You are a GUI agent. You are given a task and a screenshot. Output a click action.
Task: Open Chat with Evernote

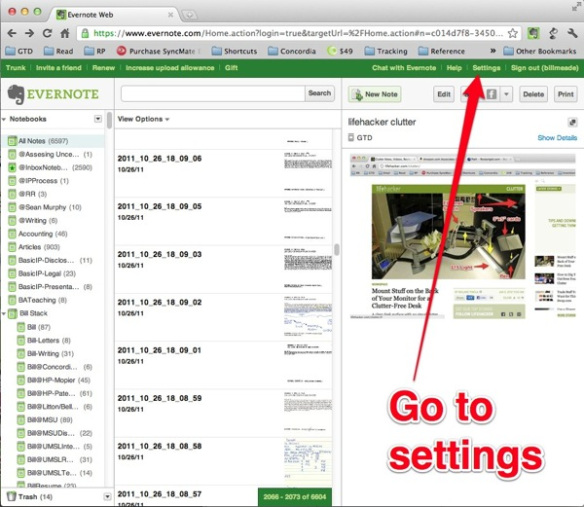(x=404, y=68)
